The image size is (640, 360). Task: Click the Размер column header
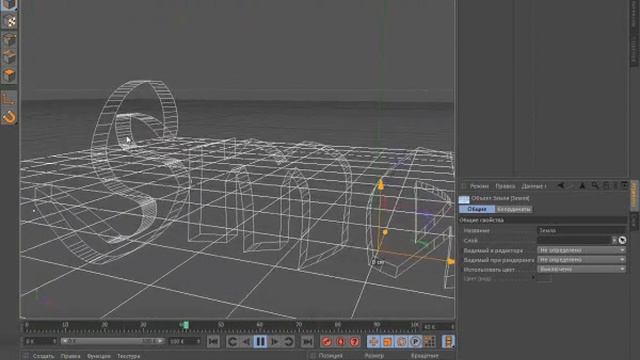[374, 356]
